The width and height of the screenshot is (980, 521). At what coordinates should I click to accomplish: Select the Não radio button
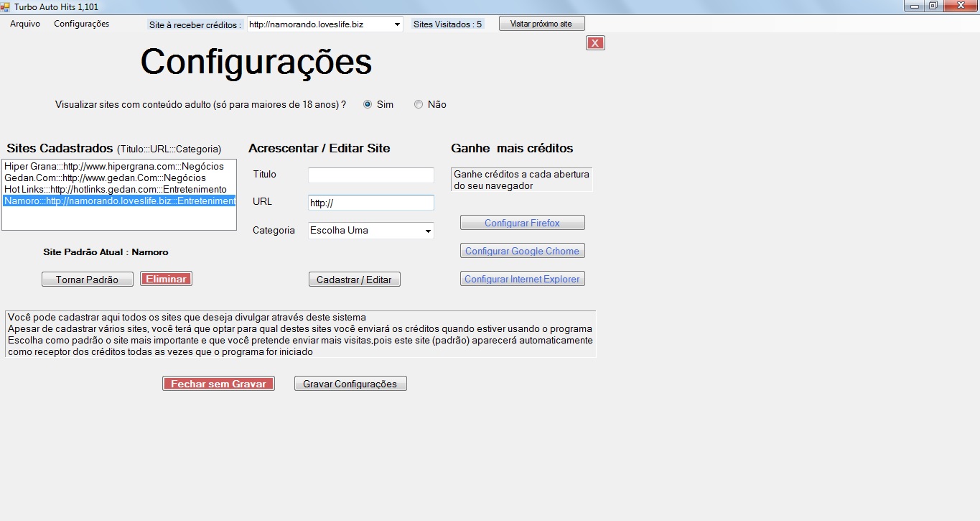(419, 105)
